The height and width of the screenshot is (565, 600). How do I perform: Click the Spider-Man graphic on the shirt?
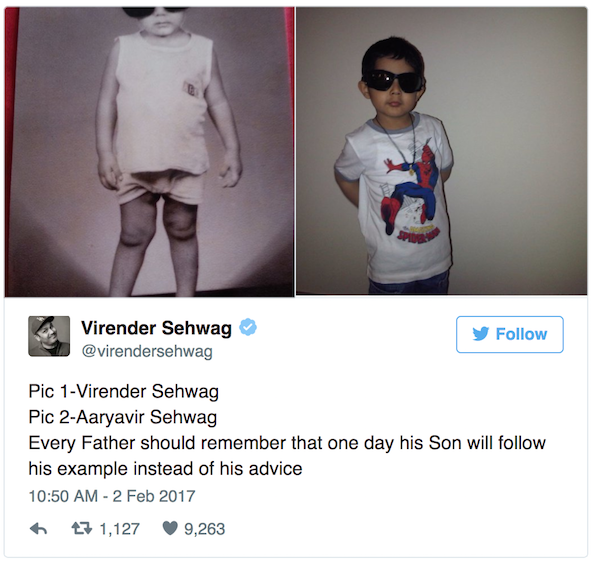tap(411, 191)
